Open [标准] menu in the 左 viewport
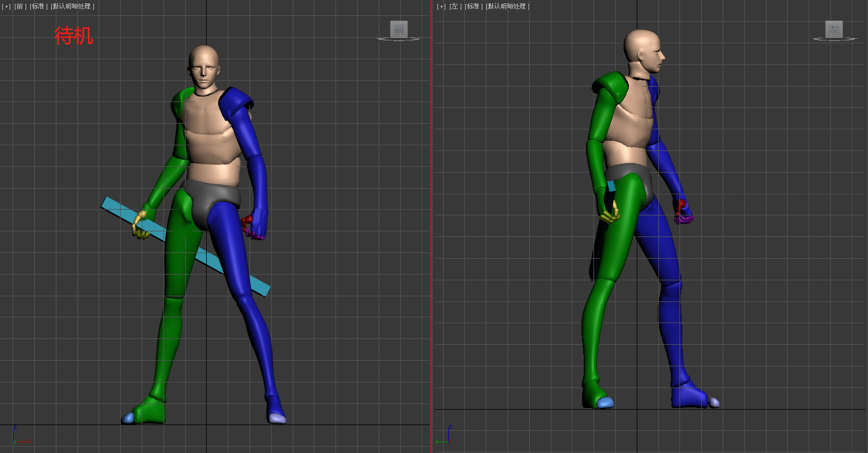 click(474, 6)
